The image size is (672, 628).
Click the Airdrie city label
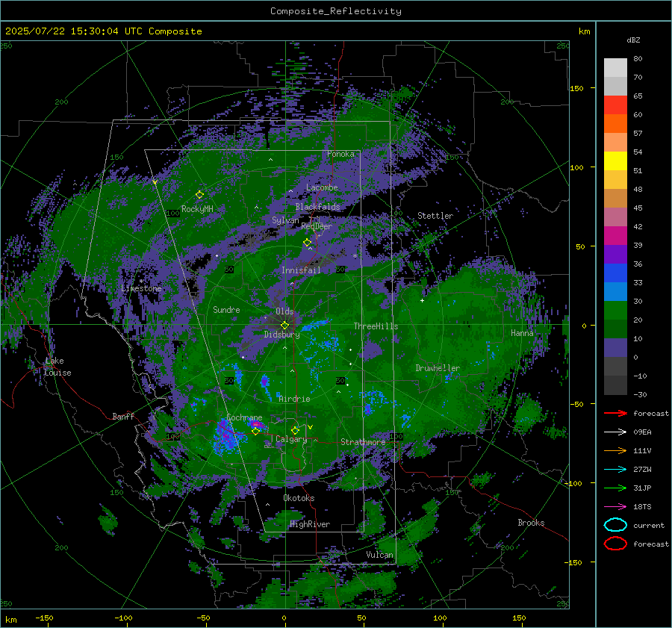pyautogui.click(x=294, y=399)
